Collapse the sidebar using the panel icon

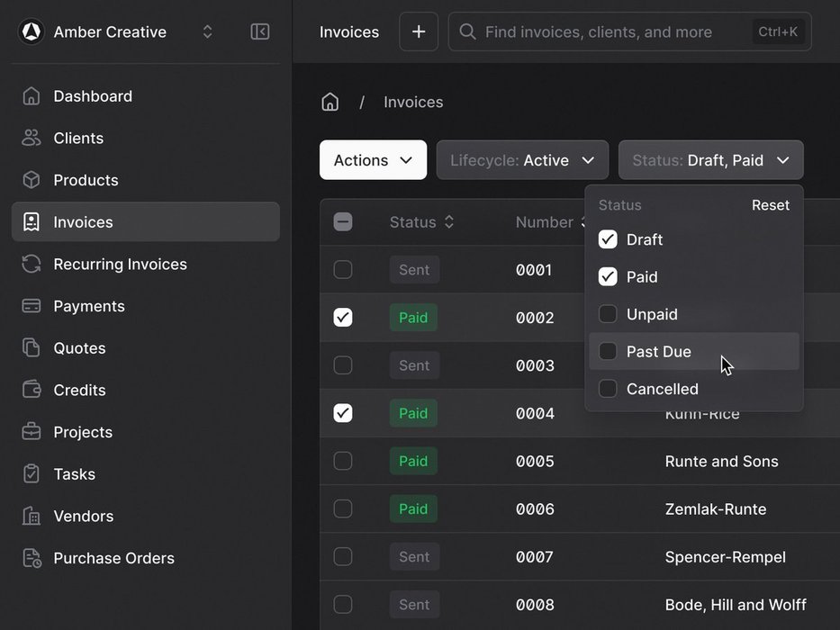(x=260, y=31)
